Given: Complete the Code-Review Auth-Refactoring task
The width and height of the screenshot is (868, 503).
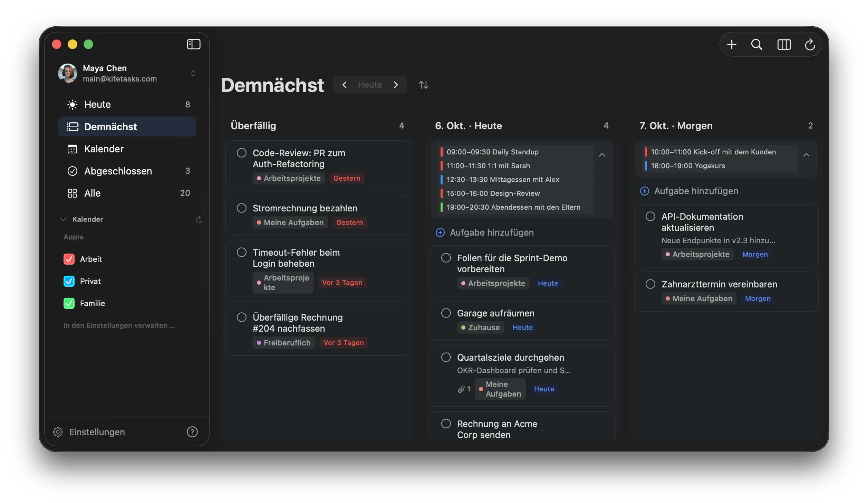Looking at the screenshot, I should 242,153.
